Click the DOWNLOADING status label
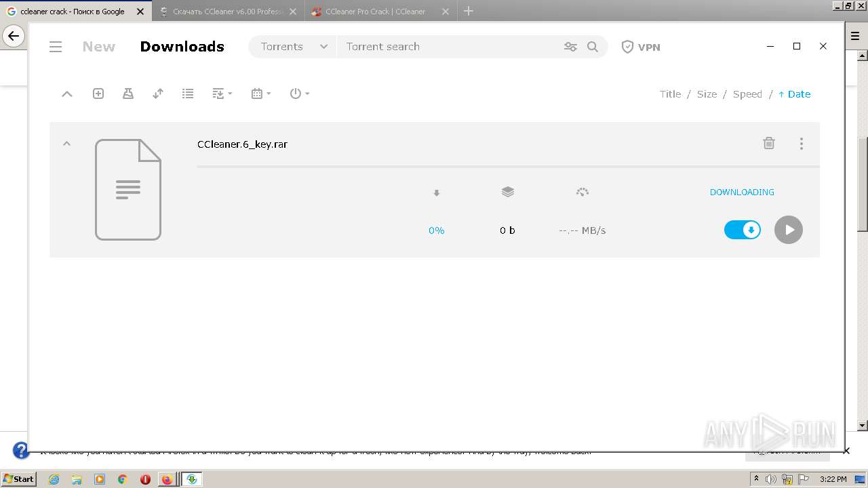The height and width of the screenshot is (488, 868). tap(742, 192)
